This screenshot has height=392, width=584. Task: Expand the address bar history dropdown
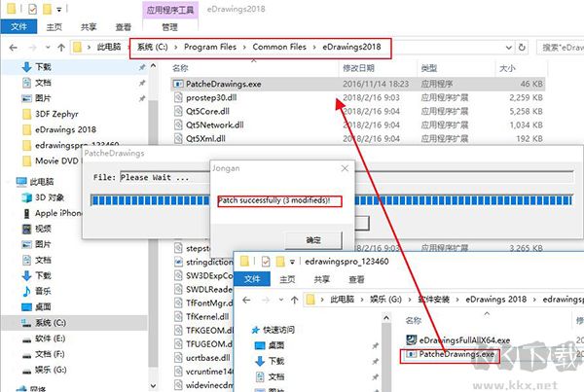(509, 48)
